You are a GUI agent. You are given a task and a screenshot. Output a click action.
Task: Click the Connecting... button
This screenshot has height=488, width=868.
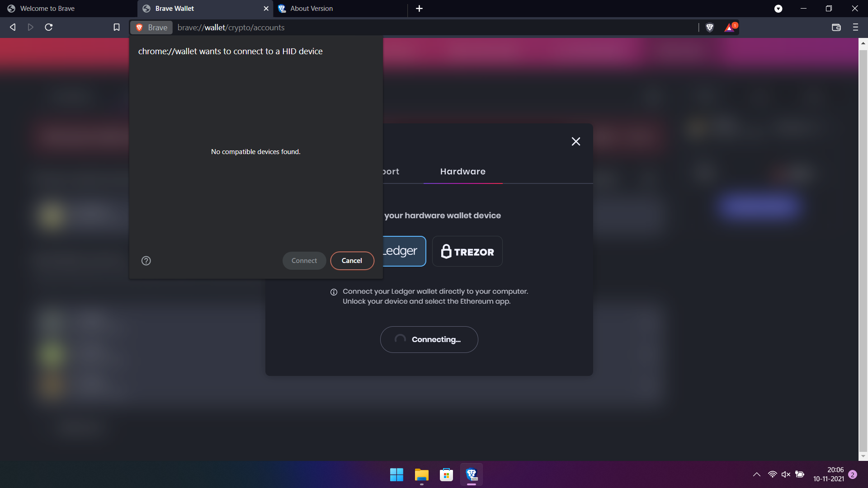(x=429, y=339)
